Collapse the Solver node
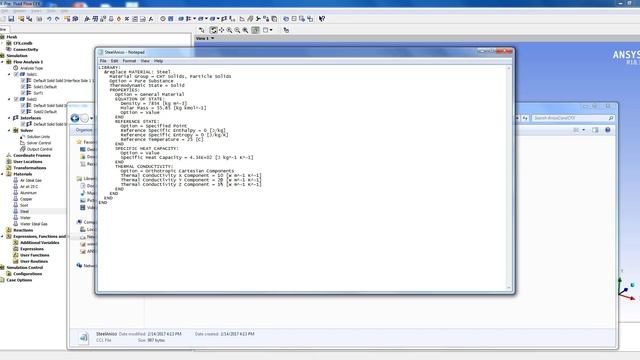The image size is (640, 360). pyautogui.click(x=9, y=130)
